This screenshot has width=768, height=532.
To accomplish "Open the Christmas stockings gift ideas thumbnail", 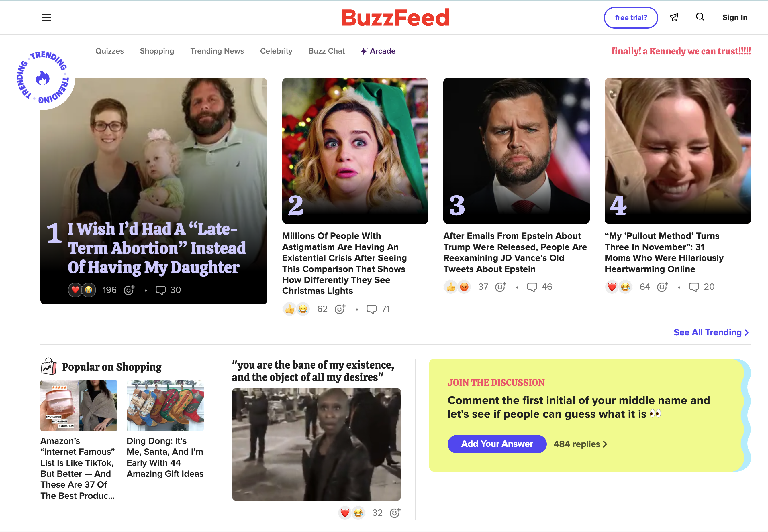I will [x=165, y=405].
